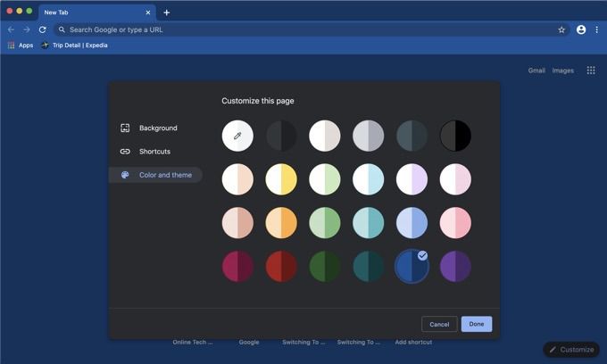Open the Google apps grid launcher

click(x=591, y=70)
